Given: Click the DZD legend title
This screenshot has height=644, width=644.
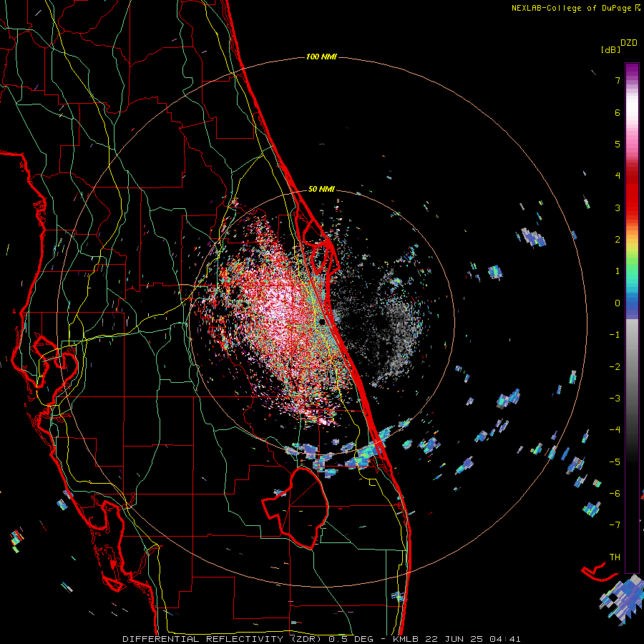Looking at the screenshot, I should [x=629, y=43].
